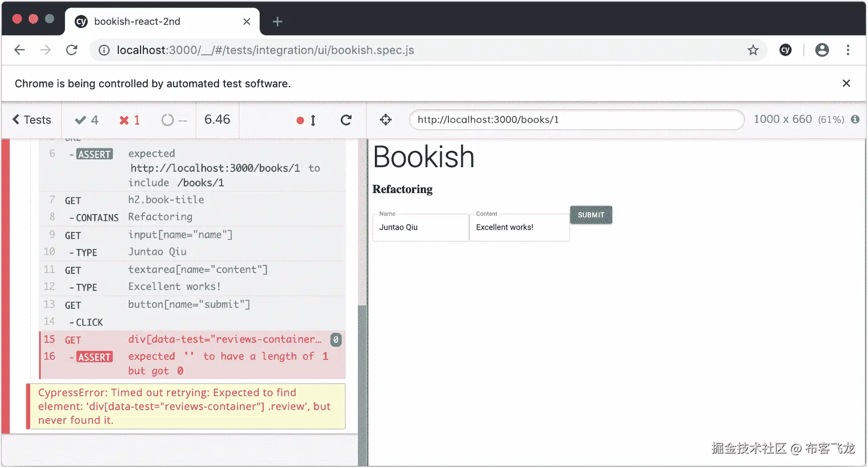Select the GET textarea[name="content"] command
Image resolution: width=868 pixels, height=468 pixels.
point(192,270)
